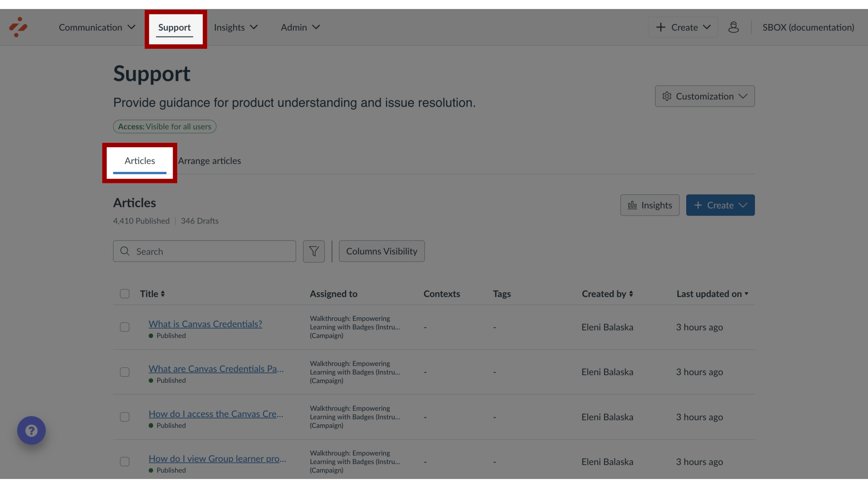Click the '4,410 Published' count
Image resolution: width=868 pixels, height=488 pixels.
tap(141, 221)
